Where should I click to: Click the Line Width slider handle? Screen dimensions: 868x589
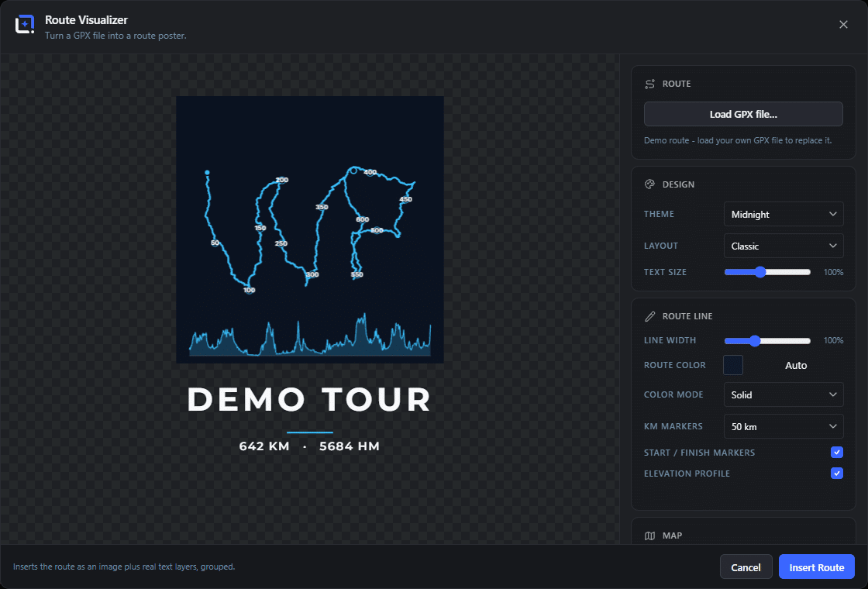755,340
